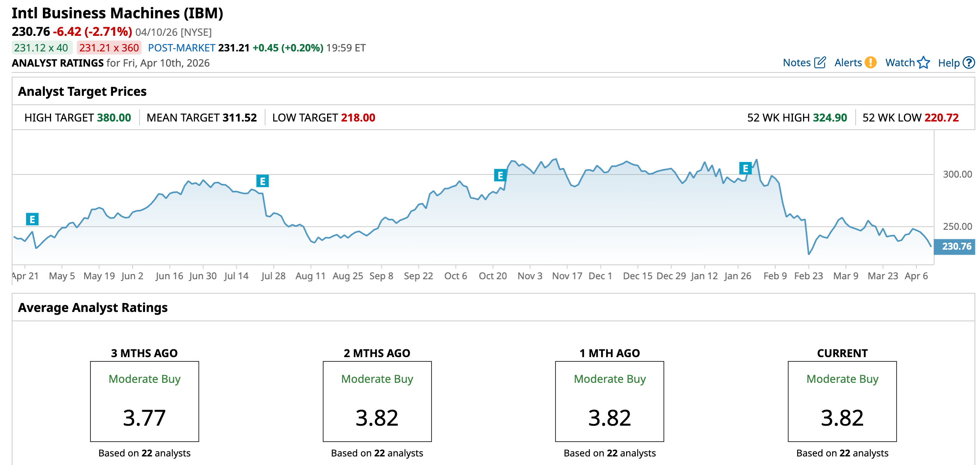Click the earnings E marker near Jul 28
The width and height of the screenshot is (980, 465).
pos(262,181)
